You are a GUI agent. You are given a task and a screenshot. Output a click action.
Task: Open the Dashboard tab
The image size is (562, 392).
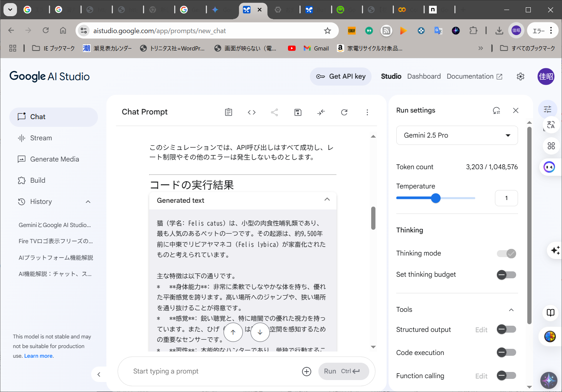424,76
